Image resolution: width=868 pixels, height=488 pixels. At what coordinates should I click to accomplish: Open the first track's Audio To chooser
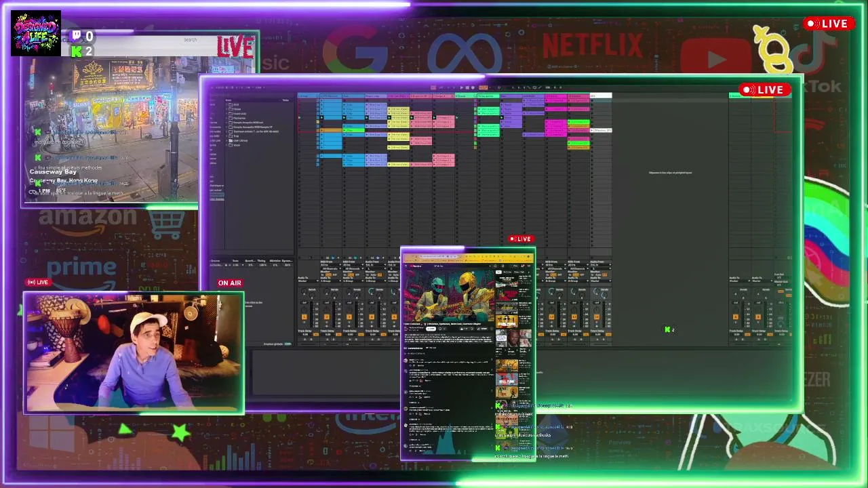(x=307, y=281)
